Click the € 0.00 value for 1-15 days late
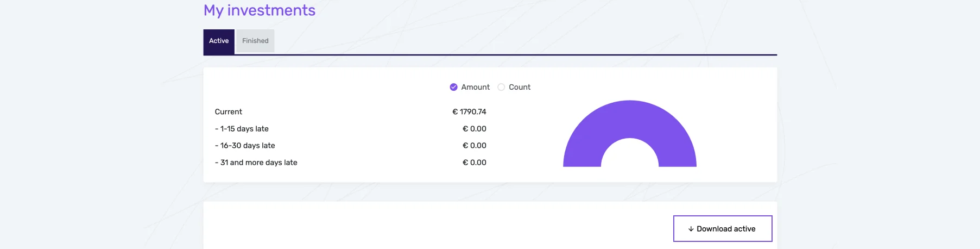The width and height of the screenshot is (980, 249). 474,129
